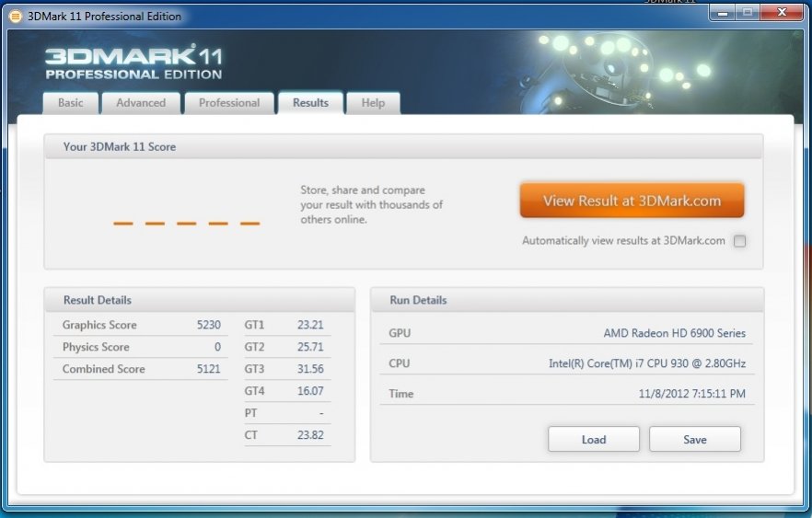Open the Basic tab
812x518 pixels.
pyautogui.click(x=70, y=103)
